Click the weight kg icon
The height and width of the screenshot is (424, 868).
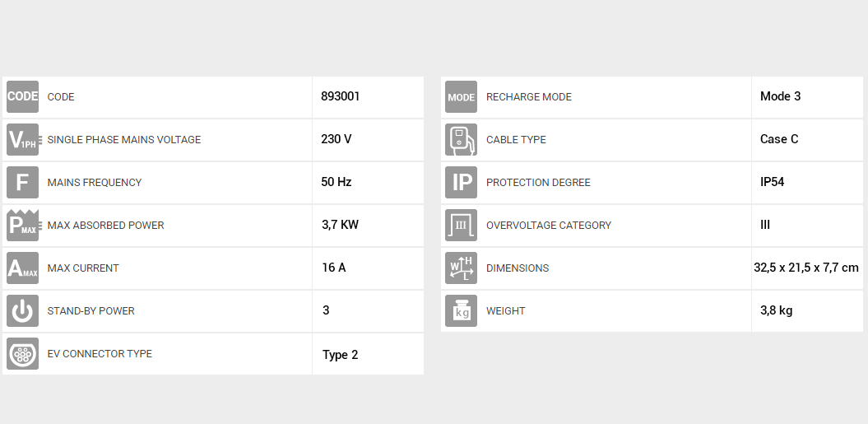(x=461, y=311)
